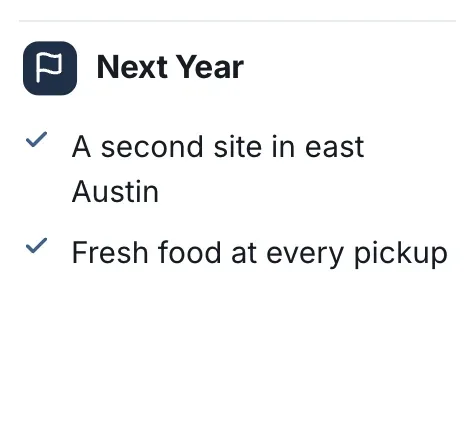475x433 pixels.
Task: Click the word 'Austin'
Action: pyautogui.click(x=115, y=191)
